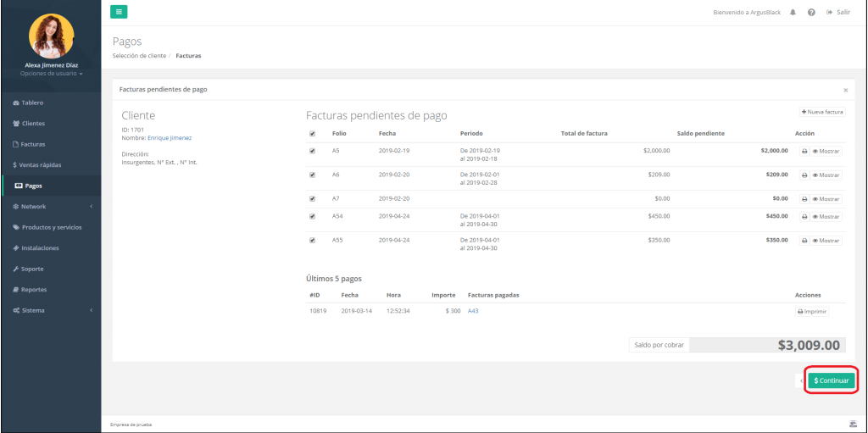Click the Nueva factura button
Viewport: 868px width, 433px height.
click(822, 112)
